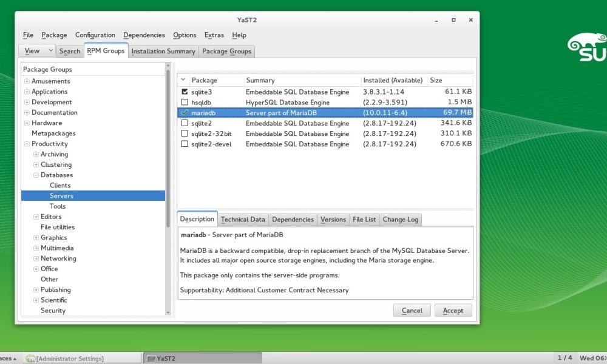This screenshot has width=607, height=364.
Task: Open the View dropdown
Action: click(37, 51)
